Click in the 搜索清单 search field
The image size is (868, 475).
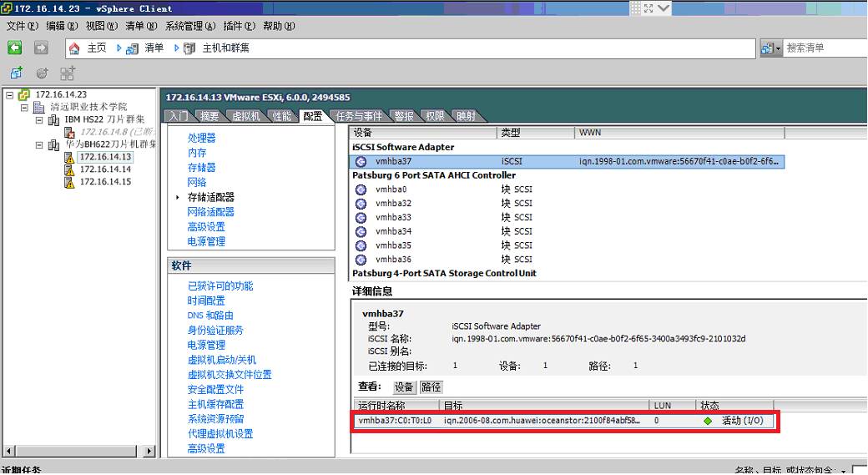coord(825,48)
